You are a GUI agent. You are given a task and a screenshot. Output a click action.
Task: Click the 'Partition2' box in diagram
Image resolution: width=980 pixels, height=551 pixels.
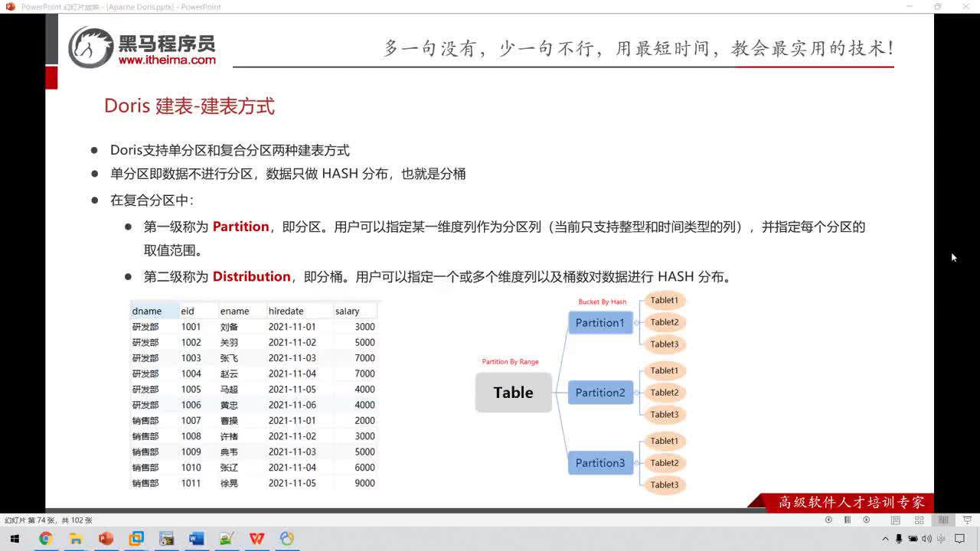(600, 393)
